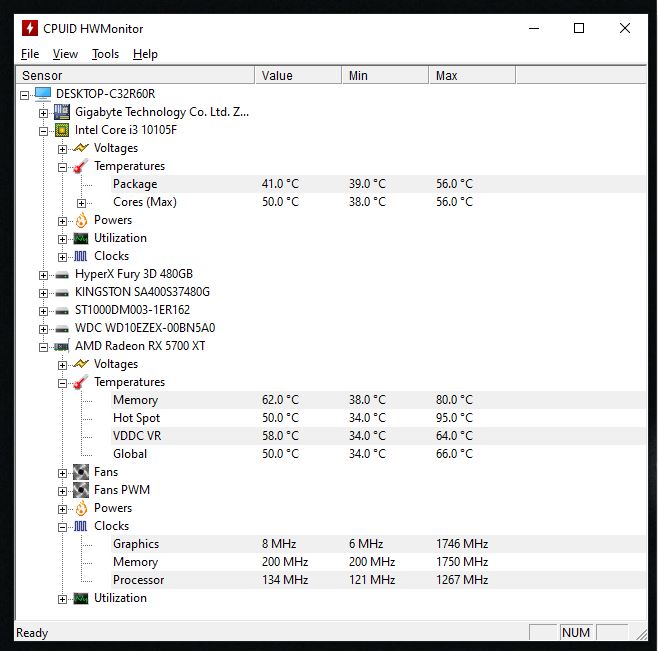Click the drive icon beside HyperX Fury 3D
This screenshot has width=658, height=651.
point(62,275)
